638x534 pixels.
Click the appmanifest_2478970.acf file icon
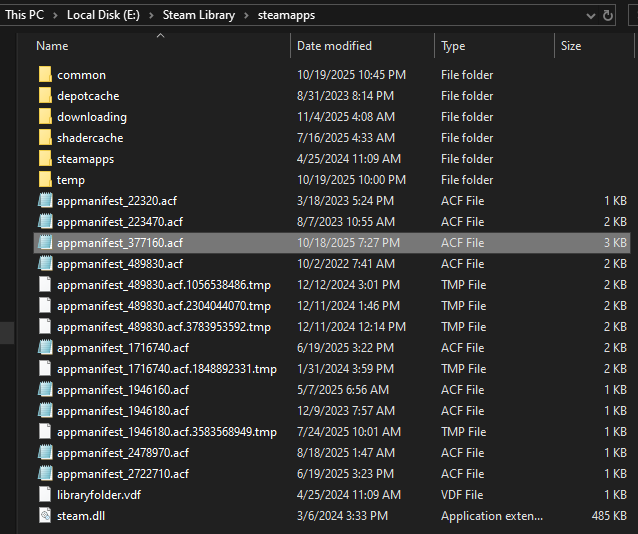pos(45,453)
